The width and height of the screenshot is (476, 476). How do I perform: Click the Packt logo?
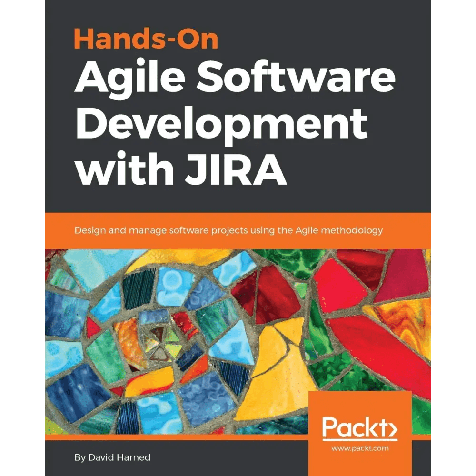tap(360, 428)
